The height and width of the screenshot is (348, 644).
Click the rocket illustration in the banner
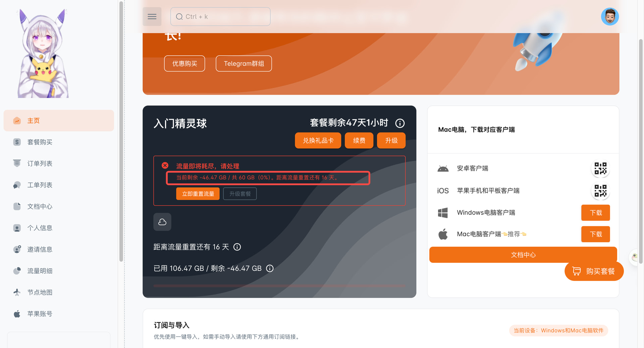pos(538,42)
